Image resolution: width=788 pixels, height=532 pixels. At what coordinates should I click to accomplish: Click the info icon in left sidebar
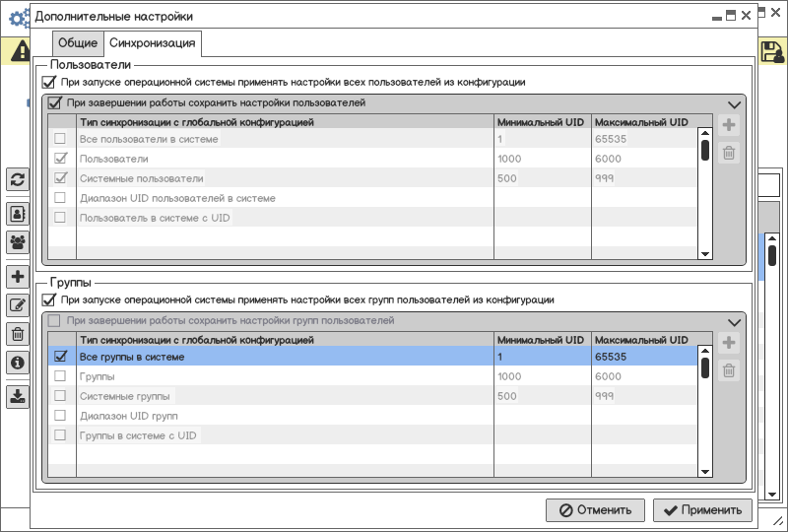(x=17, y=363)
